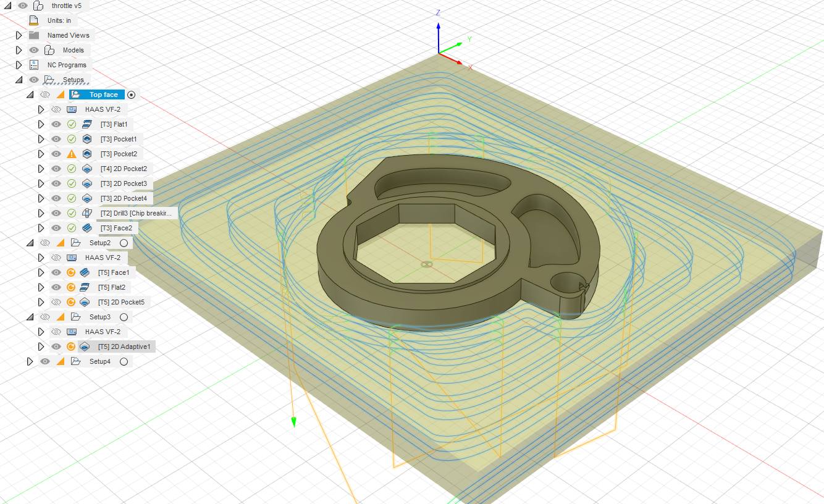Select the Top face setup label
This screenshot has width=824, height=504.
[103, 94]
